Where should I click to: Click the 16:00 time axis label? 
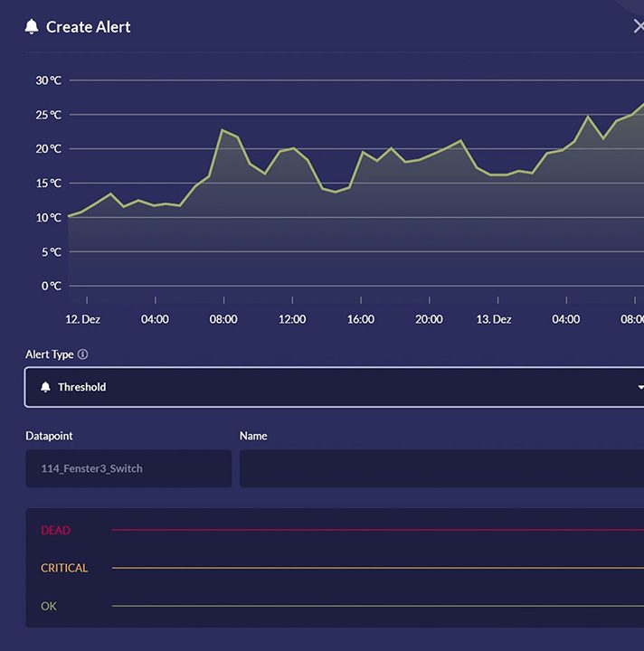point(360,319)
